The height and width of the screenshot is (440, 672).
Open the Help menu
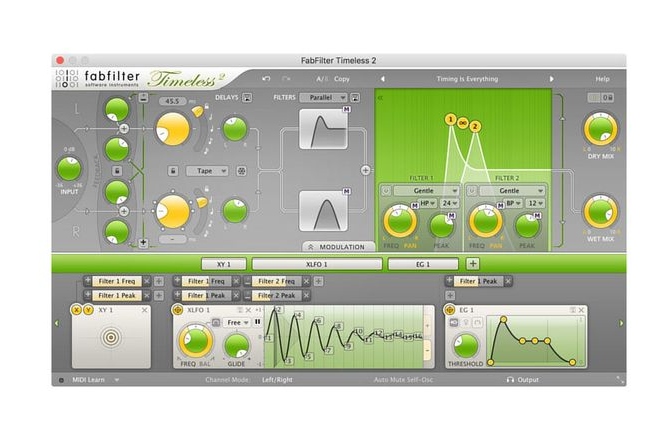pos(602,79)
